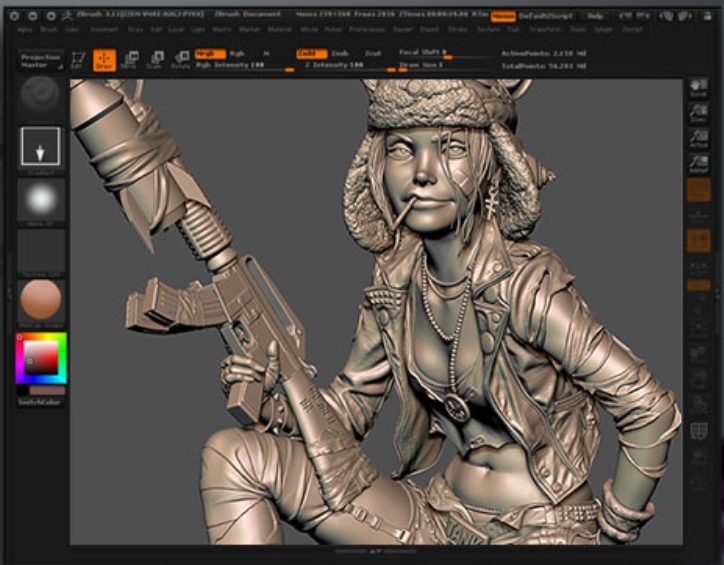Click the Draw Size slider
724x565 pixels.
click(444, 66)
